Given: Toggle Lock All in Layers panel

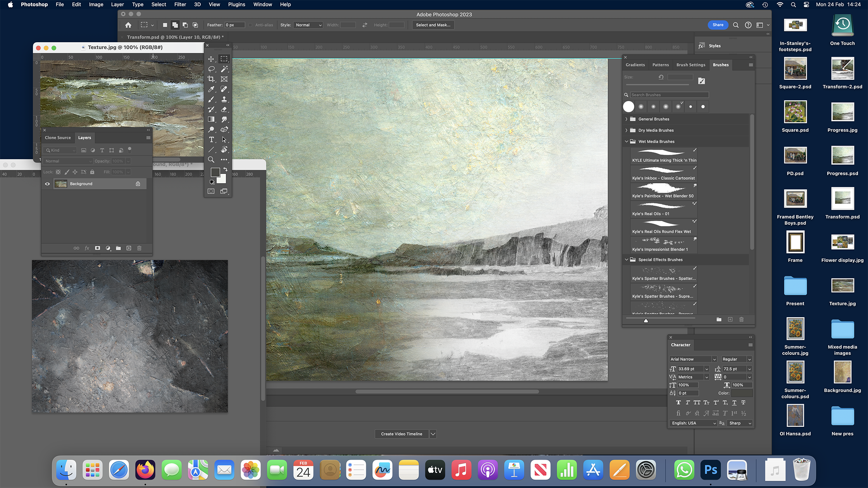Looking at the screenshot, I should [92, 172].
